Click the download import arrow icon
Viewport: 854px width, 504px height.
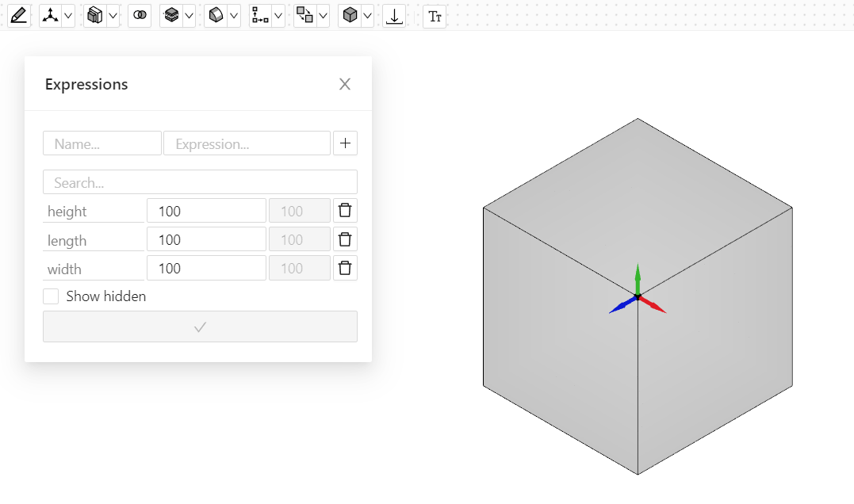click(x=394, y=15)
